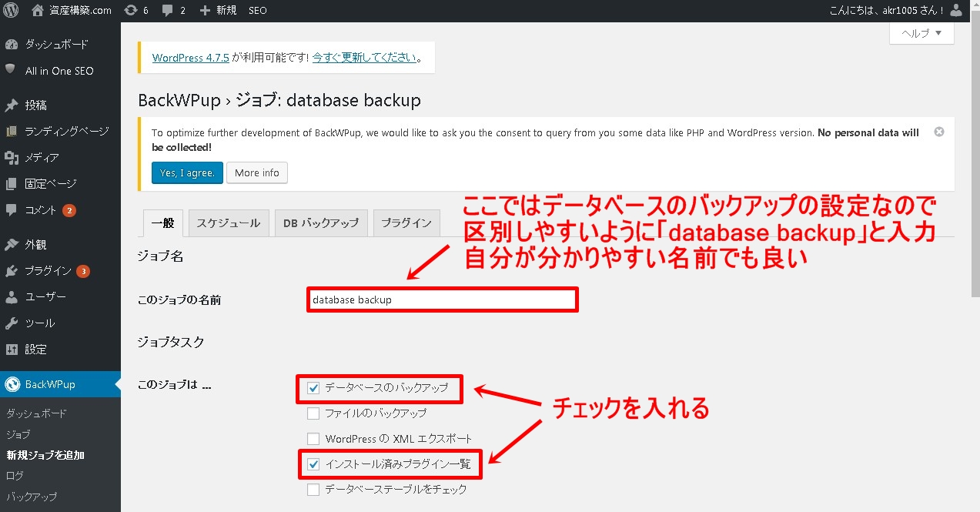Viewport: 980px width, 512px height.
Task: Dismiss the consent notice with the X icon
Action: click(939, 132)
